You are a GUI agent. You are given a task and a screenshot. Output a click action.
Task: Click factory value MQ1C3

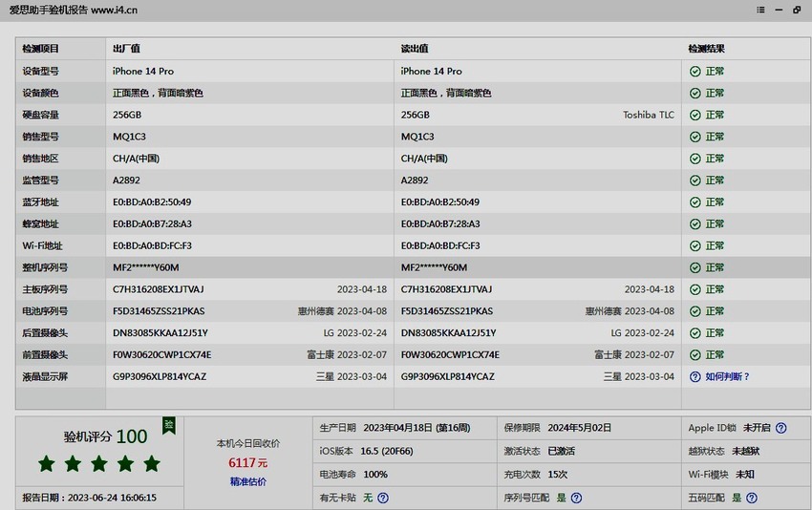130,137
